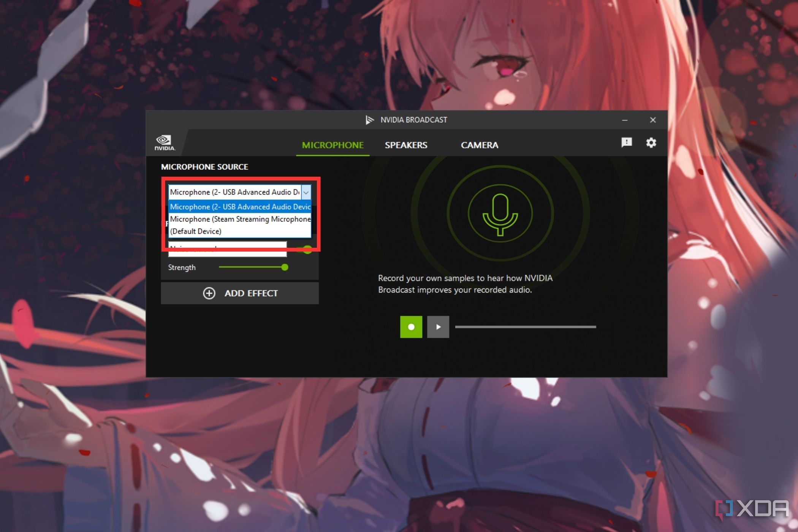The image size is (798, 532).
Task: Select Microphone USB Advanced Audio Device
Action: [x=240, y=207]
